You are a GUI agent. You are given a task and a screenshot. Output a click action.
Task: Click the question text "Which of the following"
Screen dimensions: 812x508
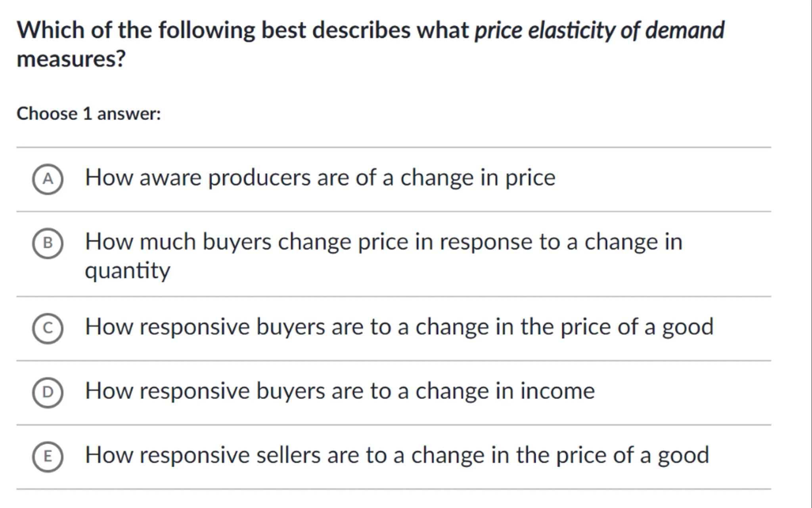pos(136,30)
